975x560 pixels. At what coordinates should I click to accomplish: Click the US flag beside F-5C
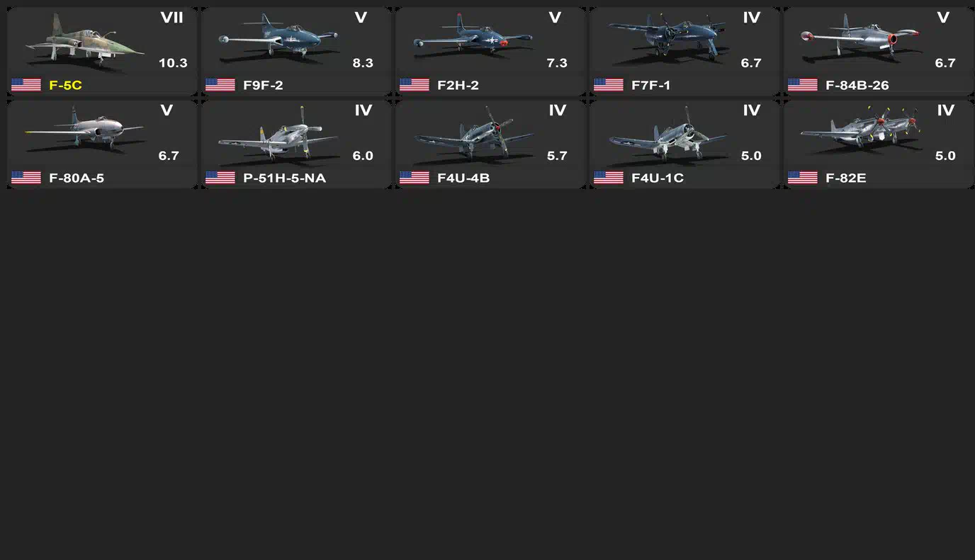[26, 85]
